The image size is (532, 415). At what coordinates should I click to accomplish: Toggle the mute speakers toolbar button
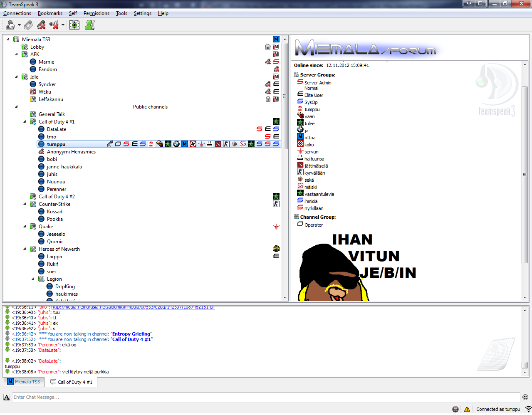(x=54, y=25)
